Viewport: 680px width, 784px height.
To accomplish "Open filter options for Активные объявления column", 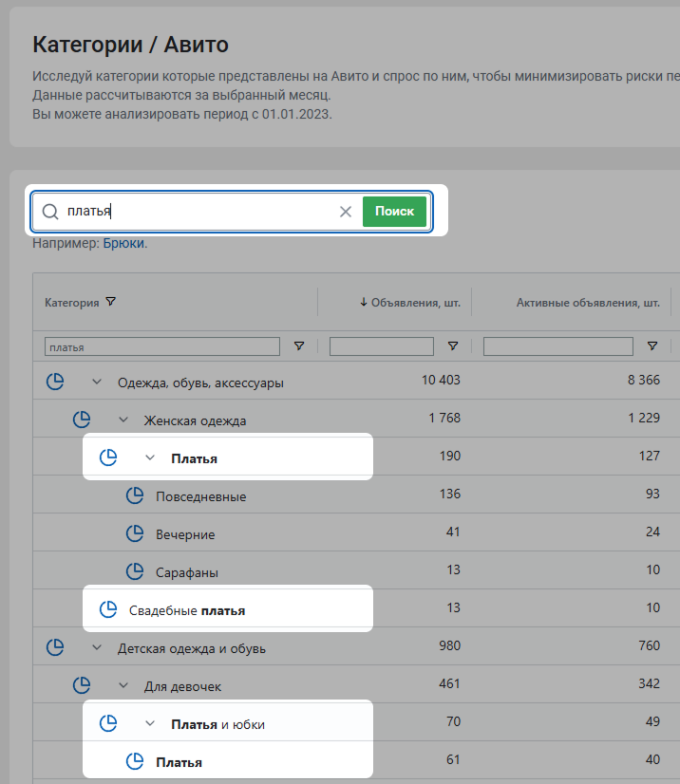I will (652, 346).
